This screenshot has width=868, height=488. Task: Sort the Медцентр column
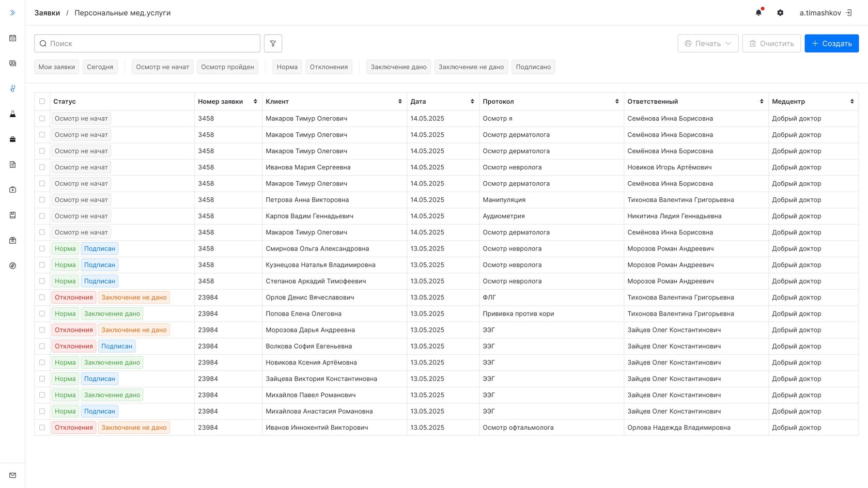852,102
